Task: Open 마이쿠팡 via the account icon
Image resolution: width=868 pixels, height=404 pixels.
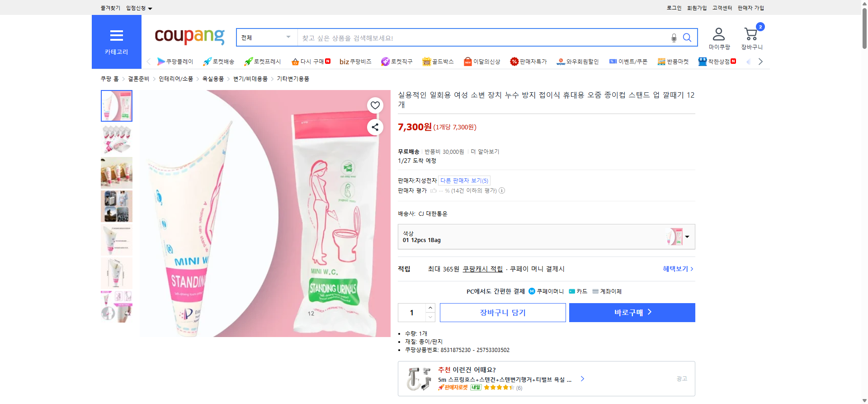Action: pyautogui.click(x=718, y=34)
